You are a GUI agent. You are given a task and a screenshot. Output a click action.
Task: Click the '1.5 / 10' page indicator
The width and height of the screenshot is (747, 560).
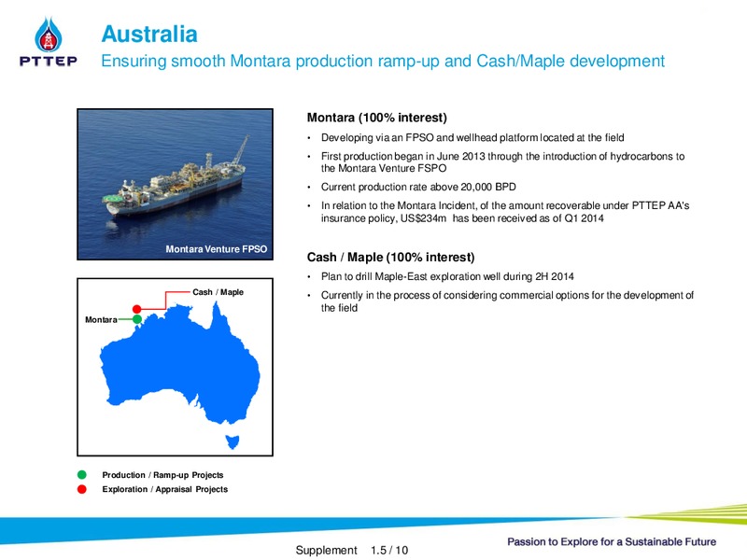coord(389,550)
